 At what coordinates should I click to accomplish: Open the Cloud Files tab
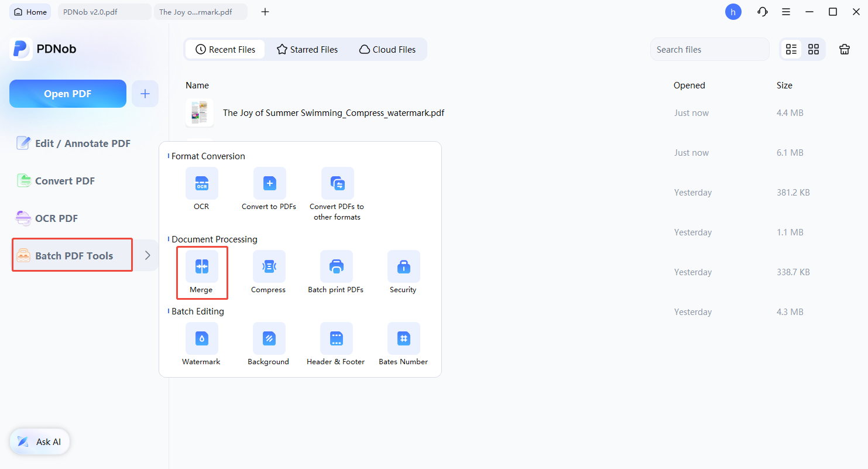coord(387,50)
